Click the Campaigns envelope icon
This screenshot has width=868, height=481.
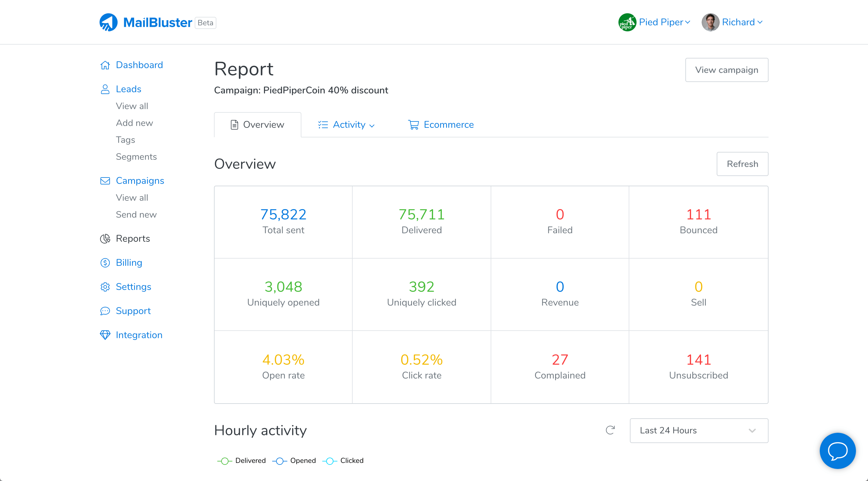click(x=105, y=181)
